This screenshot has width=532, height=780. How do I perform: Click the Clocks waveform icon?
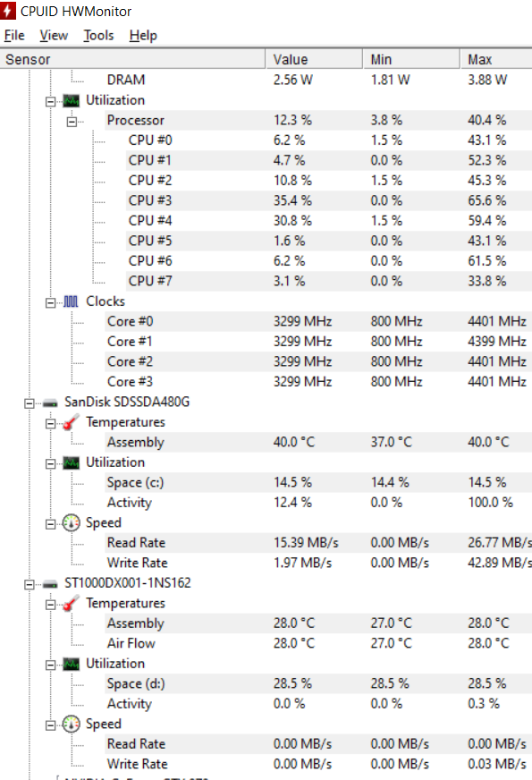point(72,301)
